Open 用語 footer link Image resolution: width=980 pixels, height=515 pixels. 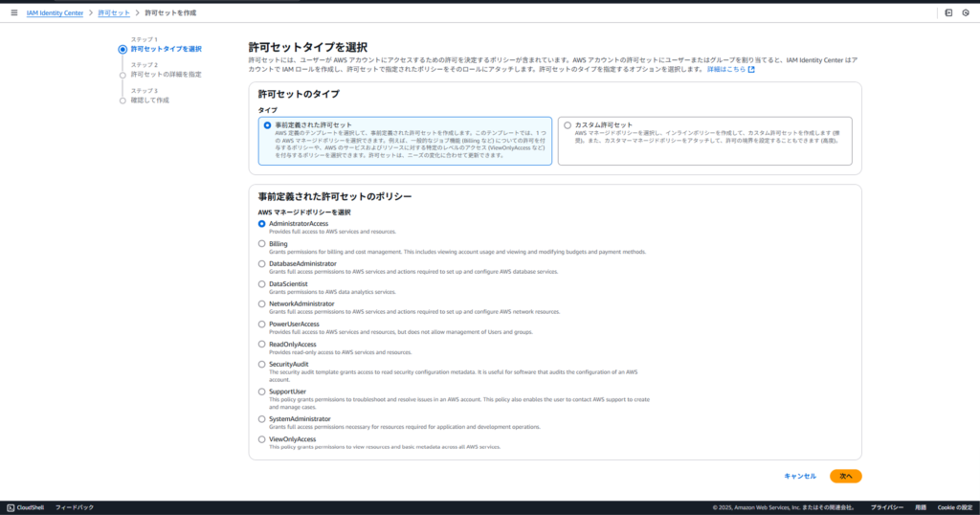920,507
